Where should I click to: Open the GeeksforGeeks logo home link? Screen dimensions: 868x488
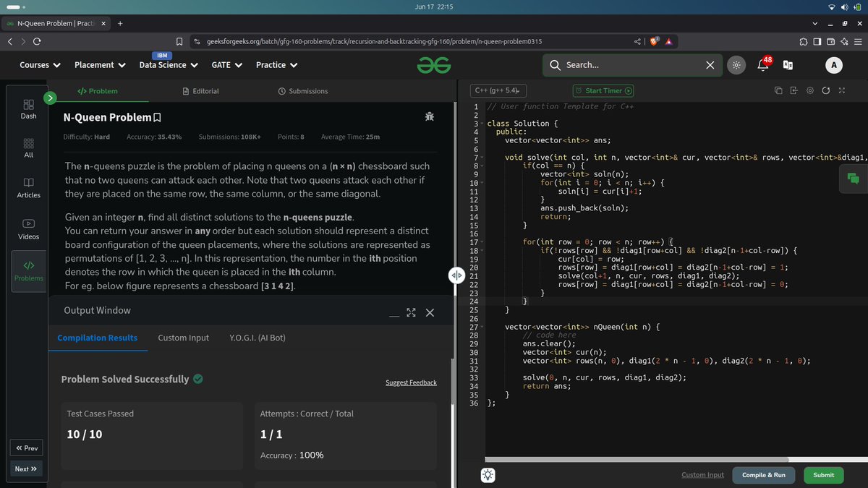click(x=434, y=65)
